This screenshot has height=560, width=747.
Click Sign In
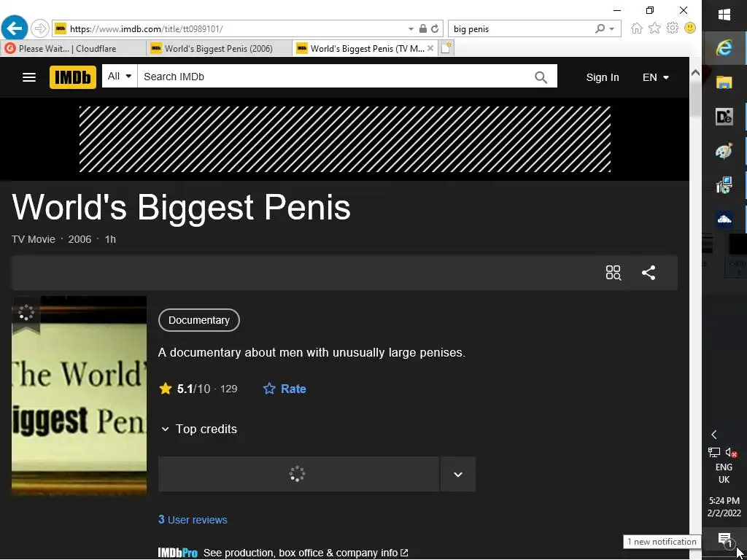click(x=602, y=77)
